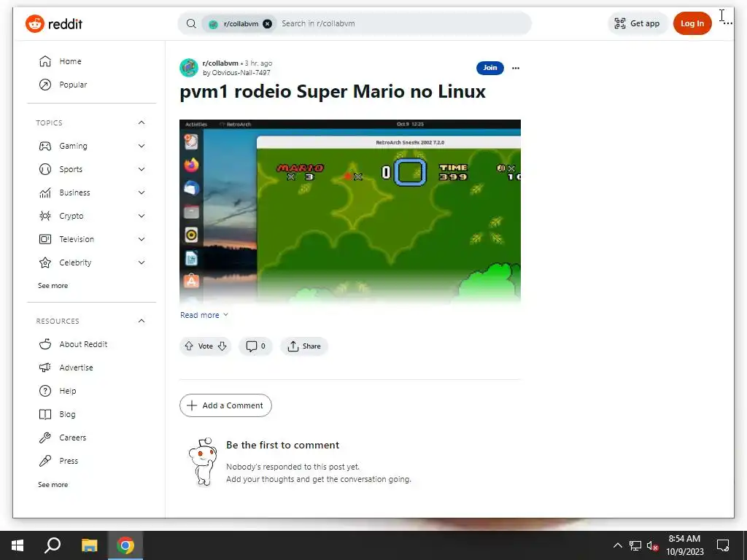Click the Gaming controller icon
Viewport: 747px width, 560px height.
(44, 146)
